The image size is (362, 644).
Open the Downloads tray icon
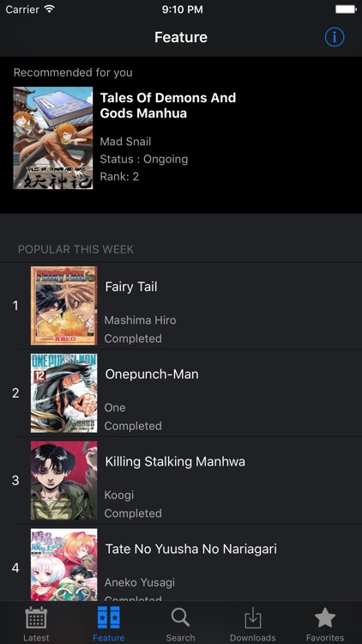(x=253, y=617)
